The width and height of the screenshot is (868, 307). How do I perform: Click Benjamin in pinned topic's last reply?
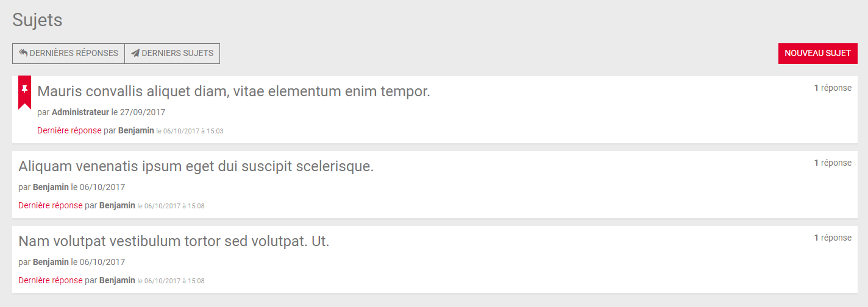click(136, 130)
